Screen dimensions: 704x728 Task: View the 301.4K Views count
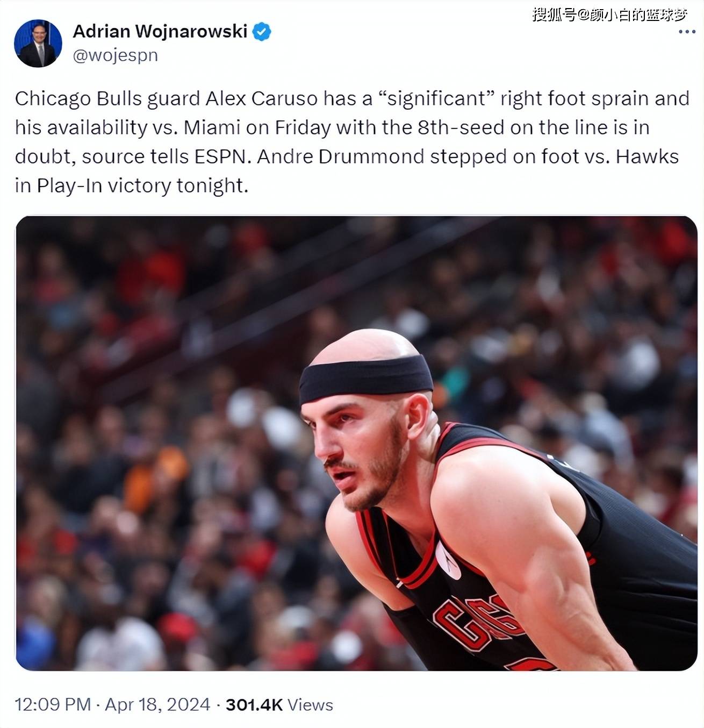coord(279,704)
